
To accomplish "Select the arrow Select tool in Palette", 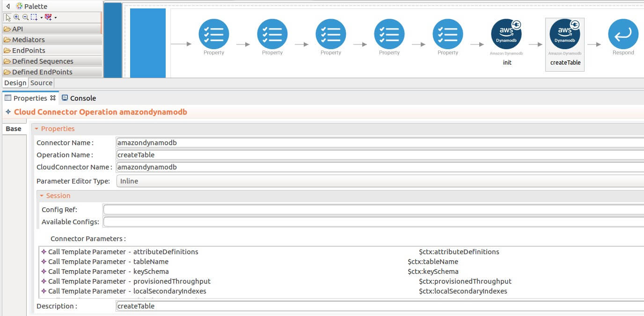I will click(x=8, y=17).
